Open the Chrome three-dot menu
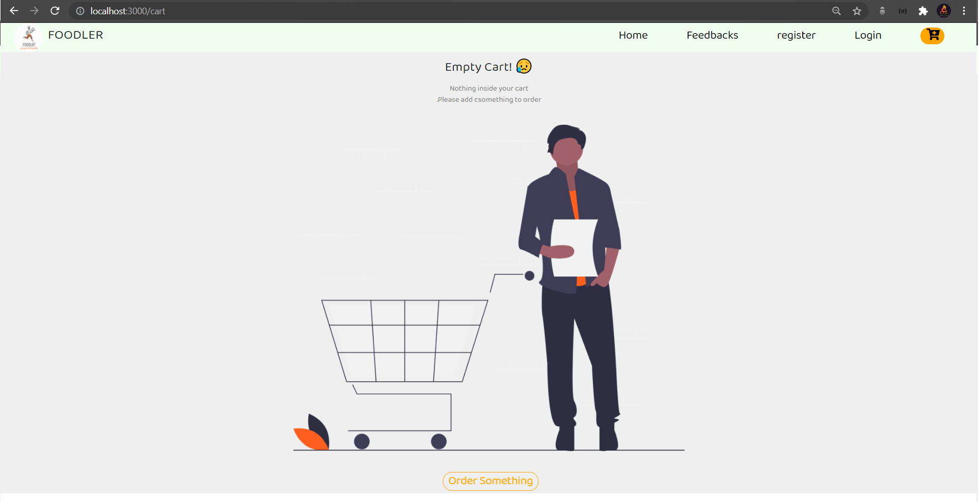 [964, 11]
